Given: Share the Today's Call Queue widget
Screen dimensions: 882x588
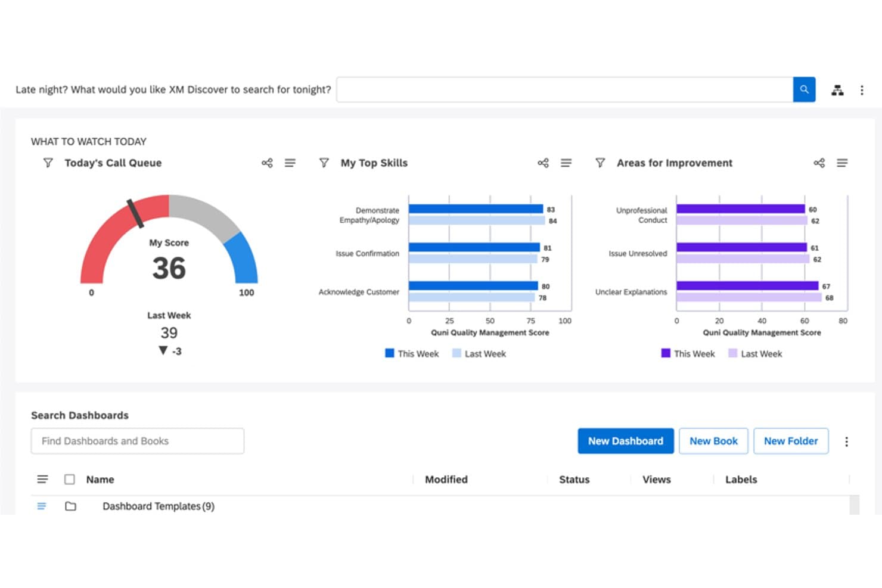Looking at the screenshot, I should [267, 163].
